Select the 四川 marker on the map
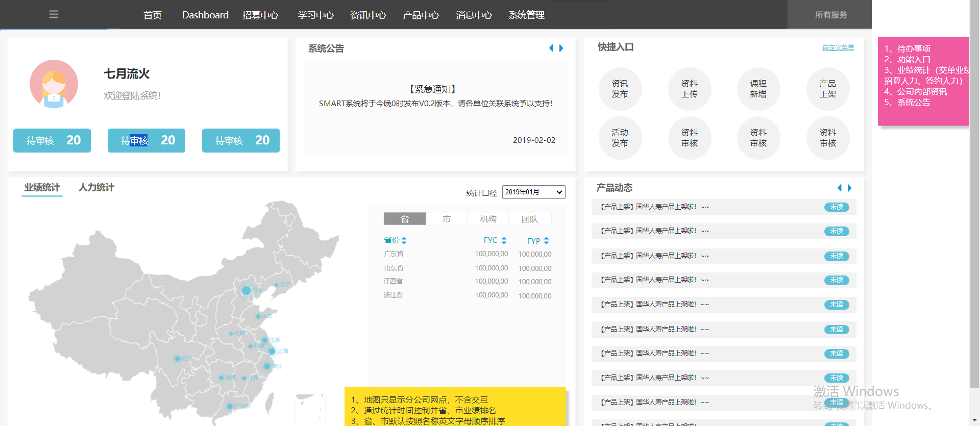This screenshot has width=980, height=426. click(x=177, y=359)
